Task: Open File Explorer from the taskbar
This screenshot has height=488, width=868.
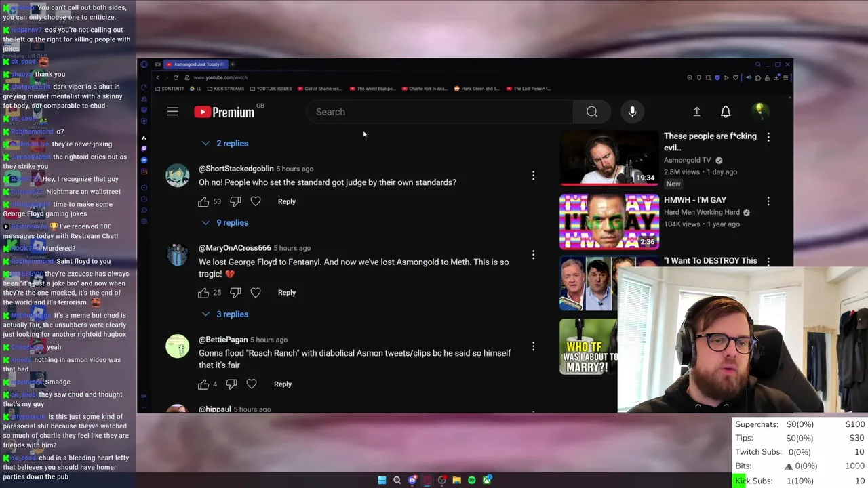Action: (x=457, y=480)
